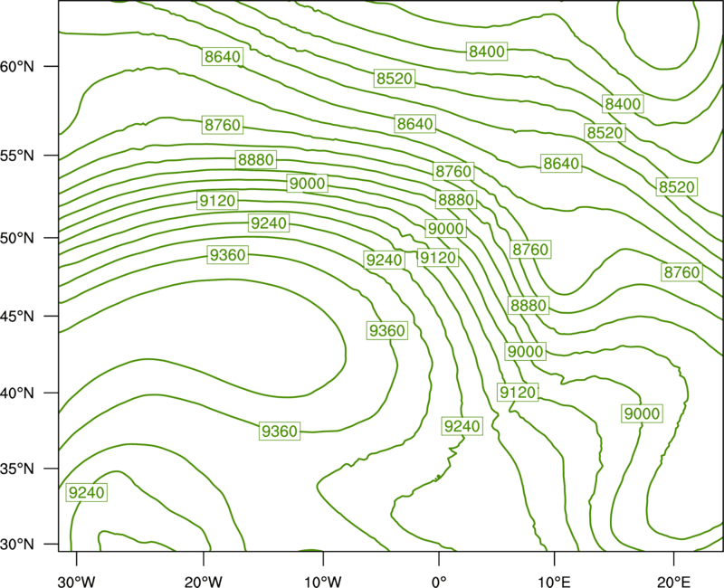Click the 20°E longitude axis label
Viewport: 724px width, 588px height.
tap(673, 582)
